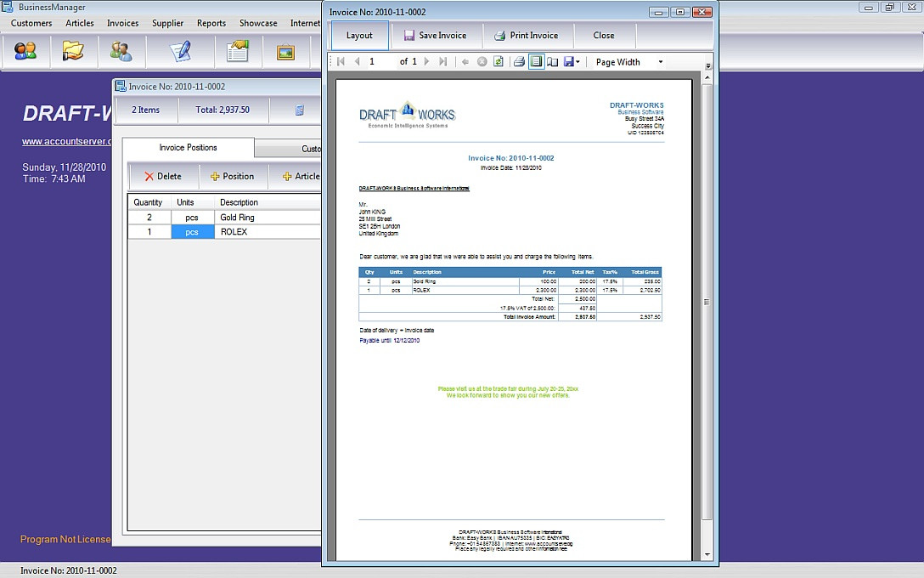Click Save Invoice button
This screenshot has height=578, width=924.
pos(435,36)
